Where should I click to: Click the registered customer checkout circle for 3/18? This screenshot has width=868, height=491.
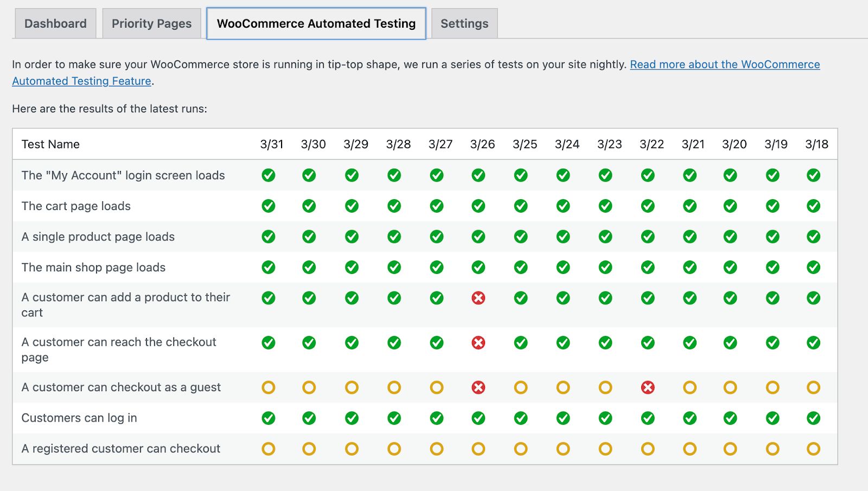click(813, 449)
